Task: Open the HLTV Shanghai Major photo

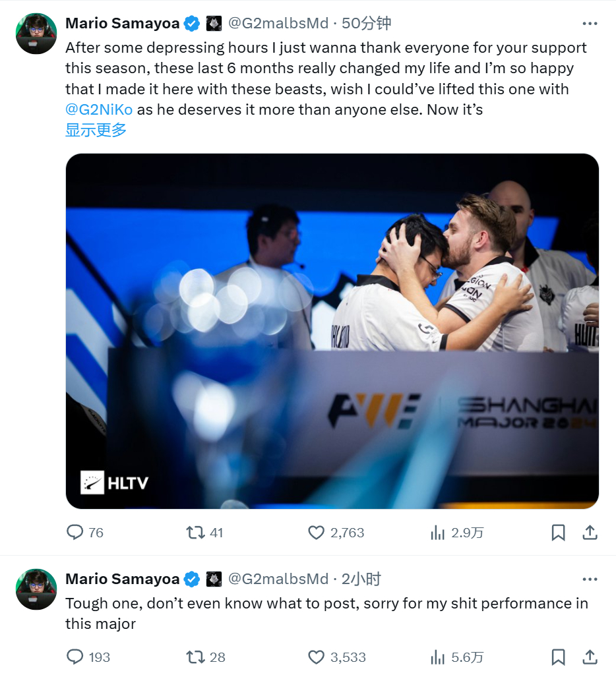Action: (x=332, y=331)
